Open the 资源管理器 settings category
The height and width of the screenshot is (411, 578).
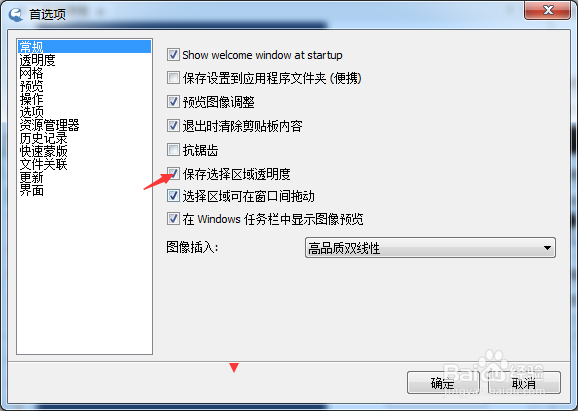click(x=49, y=125)
